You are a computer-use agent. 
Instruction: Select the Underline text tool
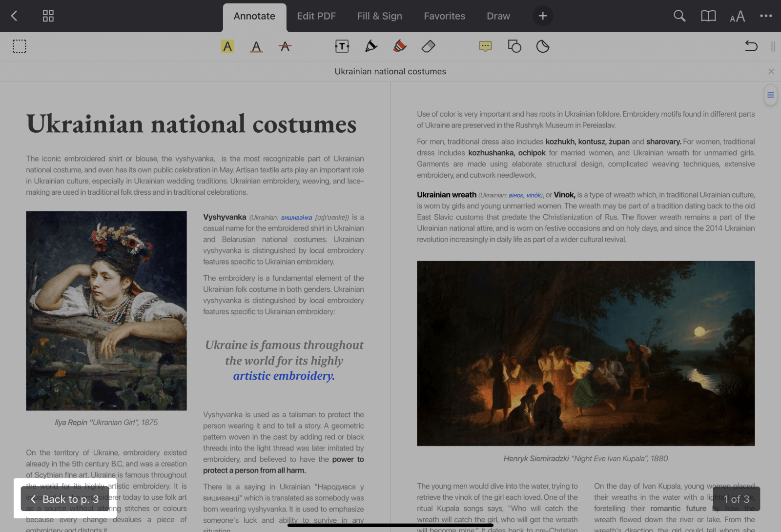[256, 46]
